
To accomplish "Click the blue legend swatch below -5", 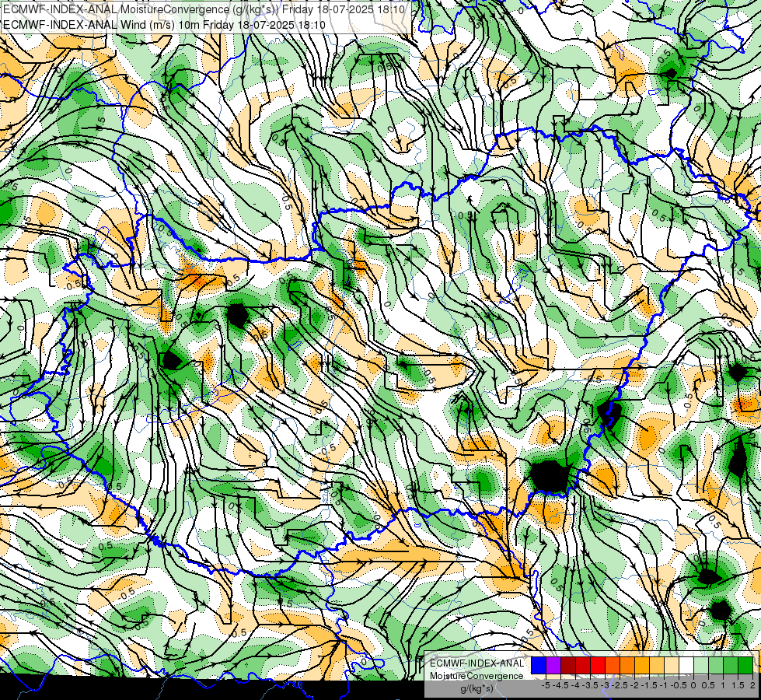I will (x=539, y=665).
